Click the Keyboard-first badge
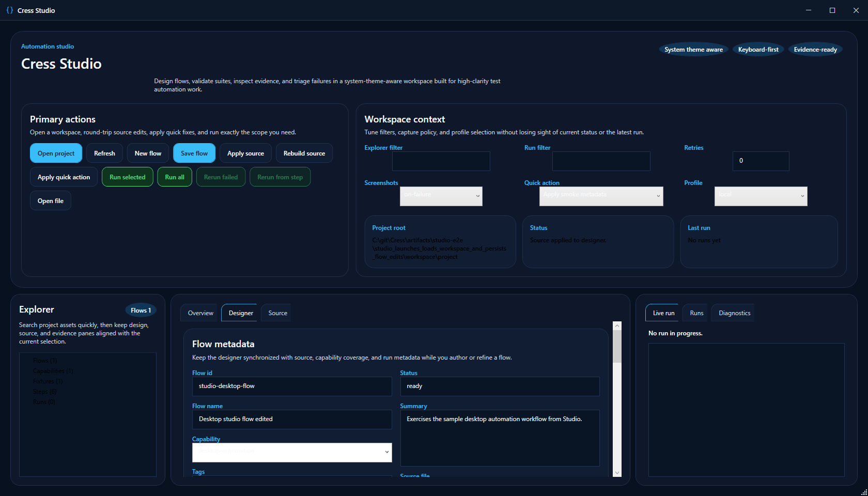This screenshot has width=868, height=496. click(x=758, y=50)
